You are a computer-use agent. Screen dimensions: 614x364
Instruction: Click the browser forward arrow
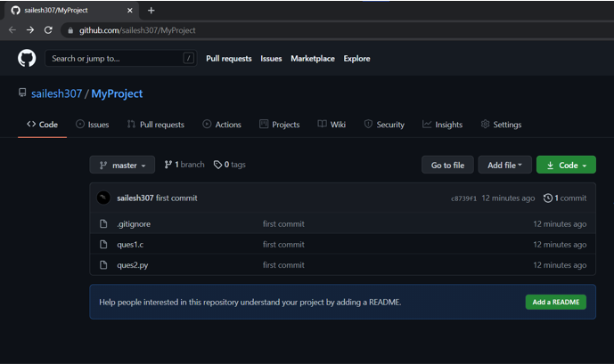(30, 30)
